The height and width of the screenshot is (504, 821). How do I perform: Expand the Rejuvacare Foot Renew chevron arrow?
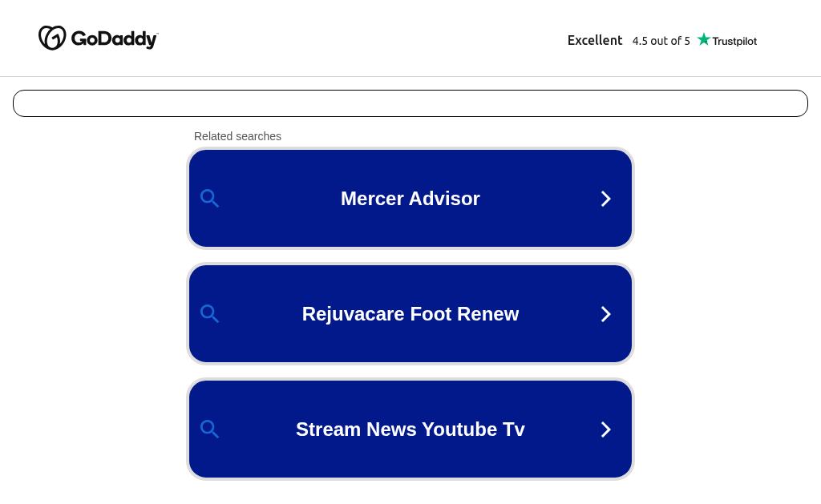click(x=606, y=314)
